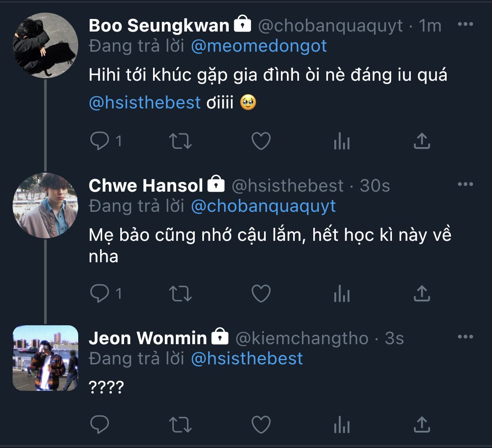492x448 pixels.
Task: Reply to Chwe Hansol's tweet
Action: pos(100,293)
